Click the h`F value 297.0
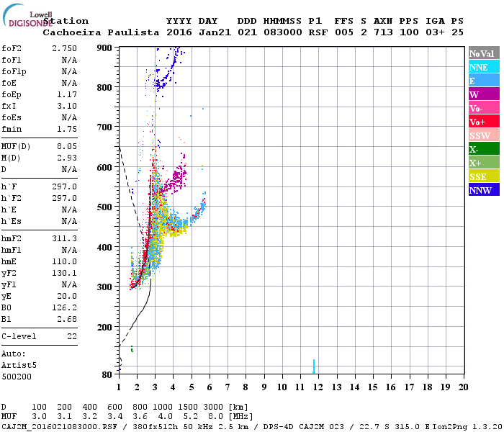The image size is (504, 432). [x=64, y=186]
